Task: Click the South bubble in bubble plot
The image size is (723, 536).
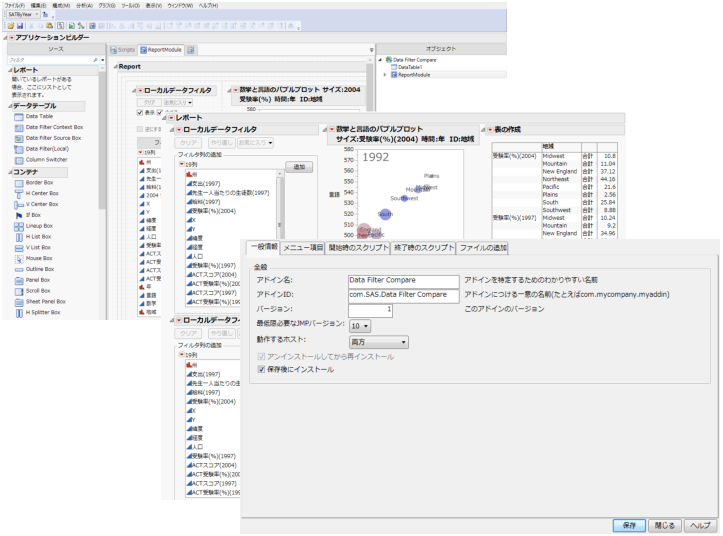Action: tap(385, 214)
